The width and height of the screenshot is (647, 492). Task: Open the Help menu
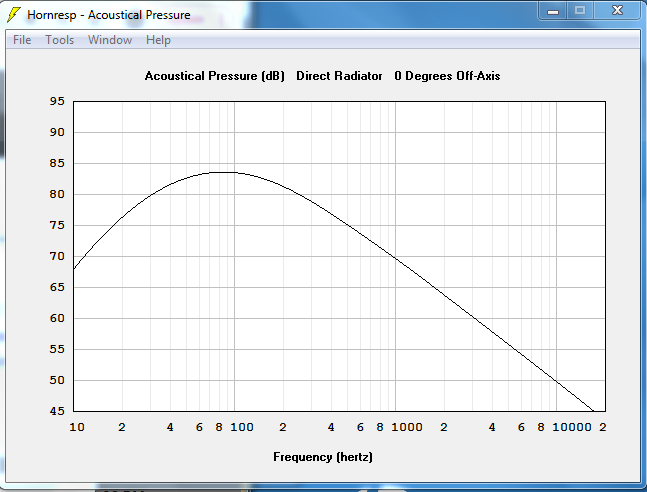click(x=158, y=40)
